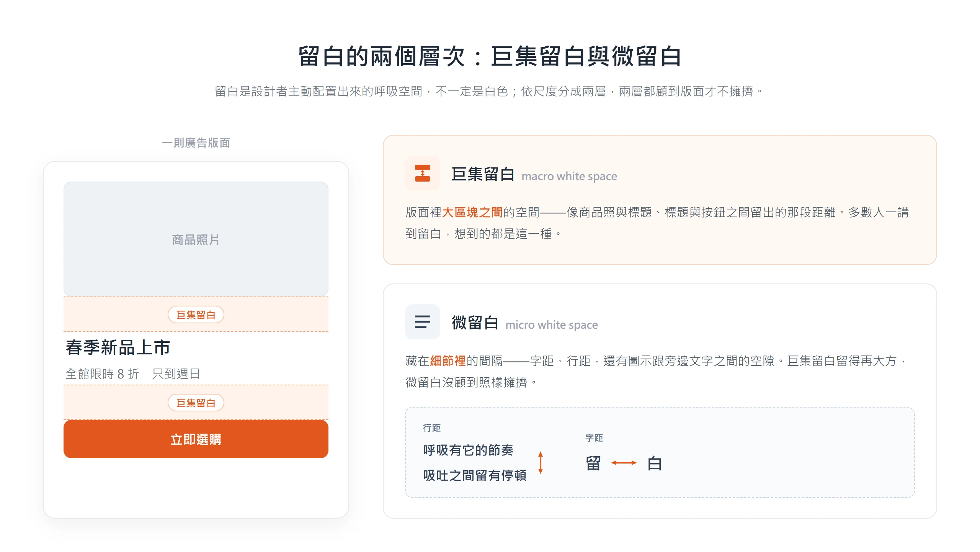
Task: Click the highlighted 大區塊之間 text
Action: tap(472, 212)
